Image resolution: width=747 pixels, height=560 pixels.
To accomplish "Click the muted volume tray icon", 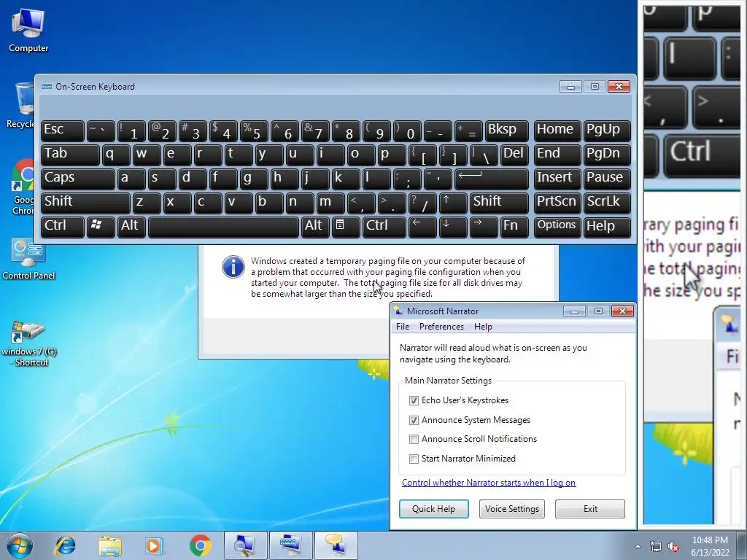I will 673,546.
